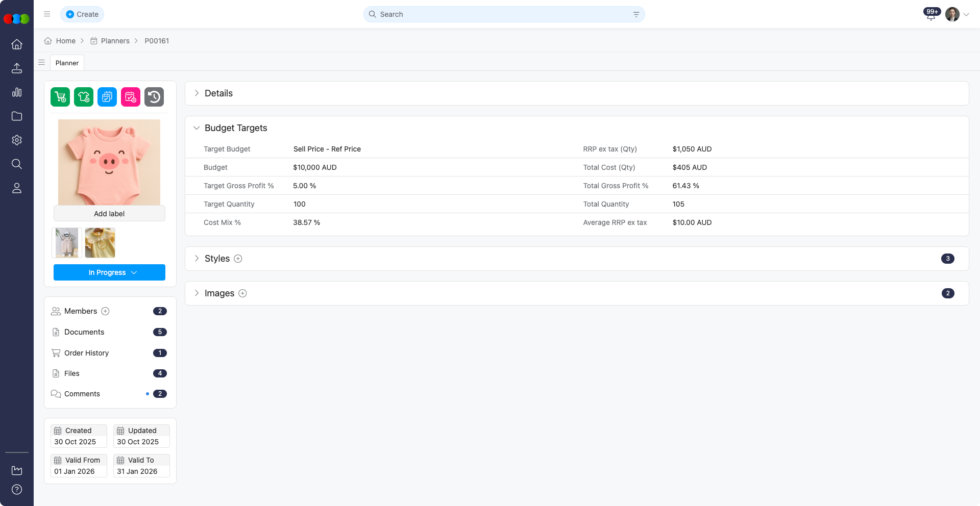Open the In Progress status dropdown
Screen dimensions: 980x506
pos(109,272)
